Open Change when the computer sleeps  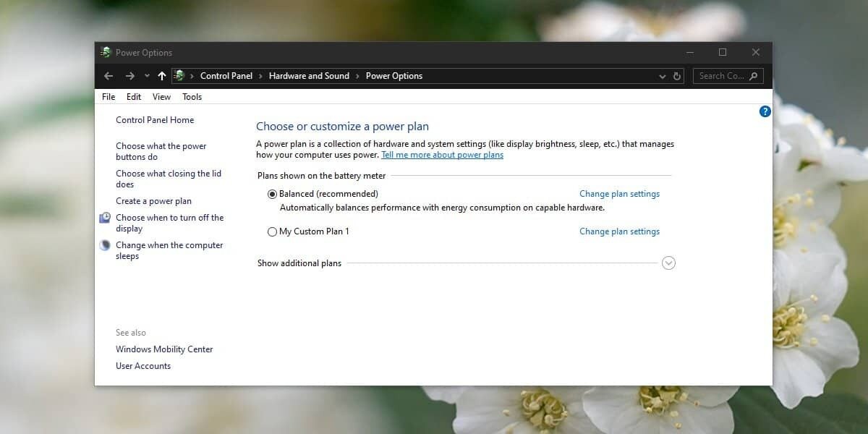[x=169, y=250]
